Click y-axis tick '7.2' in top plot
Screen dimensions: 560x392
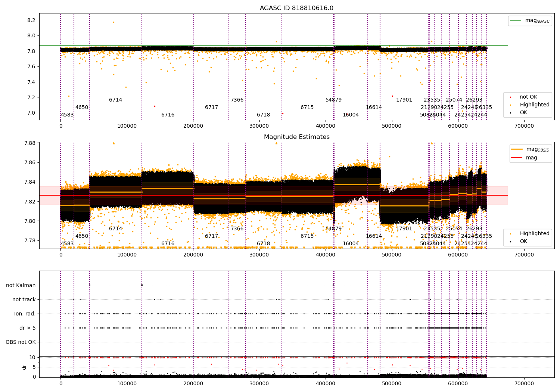31,97
